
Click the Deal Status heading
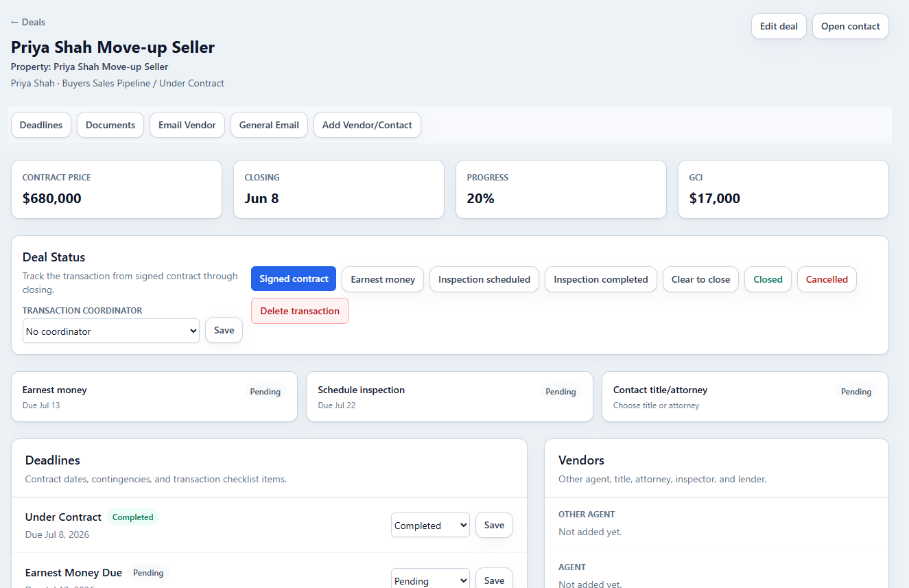point(54,257)
